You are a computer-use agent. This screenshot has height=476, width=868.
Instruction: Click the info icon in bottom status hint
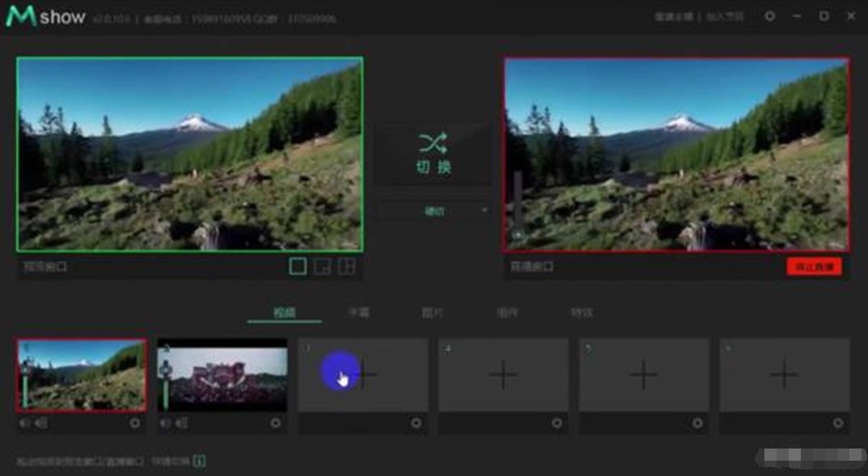pos(199,461)
